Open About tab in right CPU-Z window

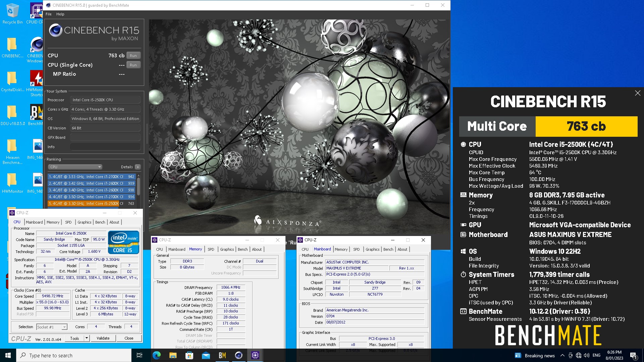click(x=402, y=249)
